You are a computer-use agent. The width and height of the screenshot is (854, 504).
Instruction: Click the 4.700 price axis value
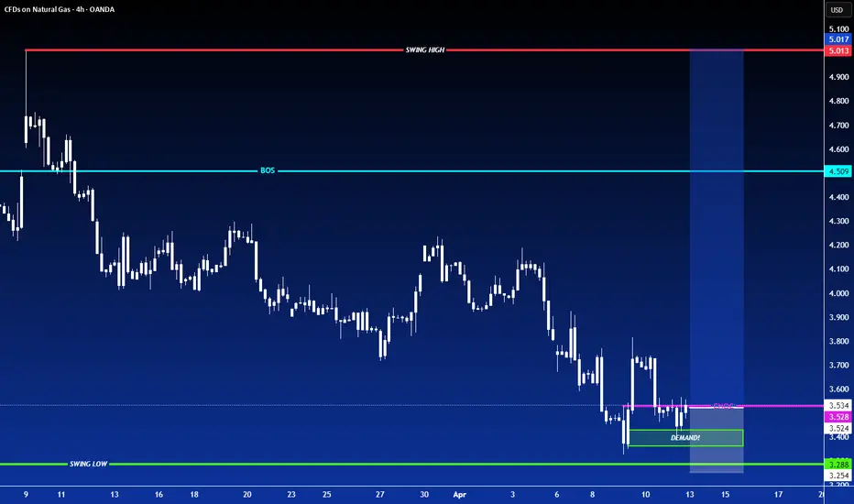click(x=838, y=126)
